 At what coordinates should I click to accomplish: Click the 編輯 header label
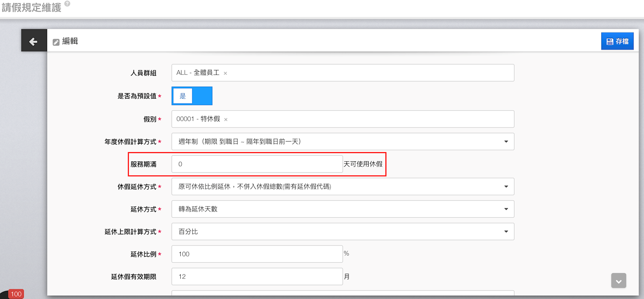tap(70, 41)
